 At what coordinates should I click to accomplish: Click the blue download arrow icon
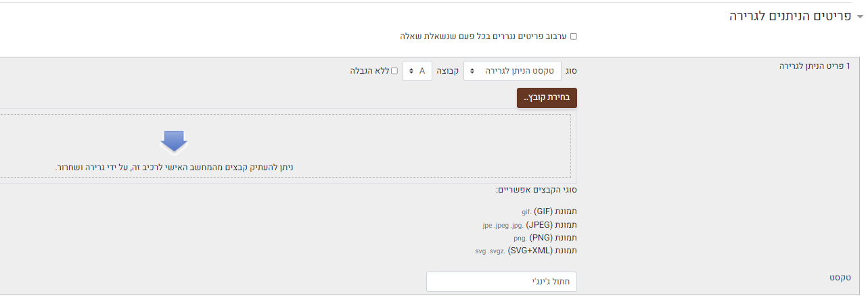click(174, 143)
